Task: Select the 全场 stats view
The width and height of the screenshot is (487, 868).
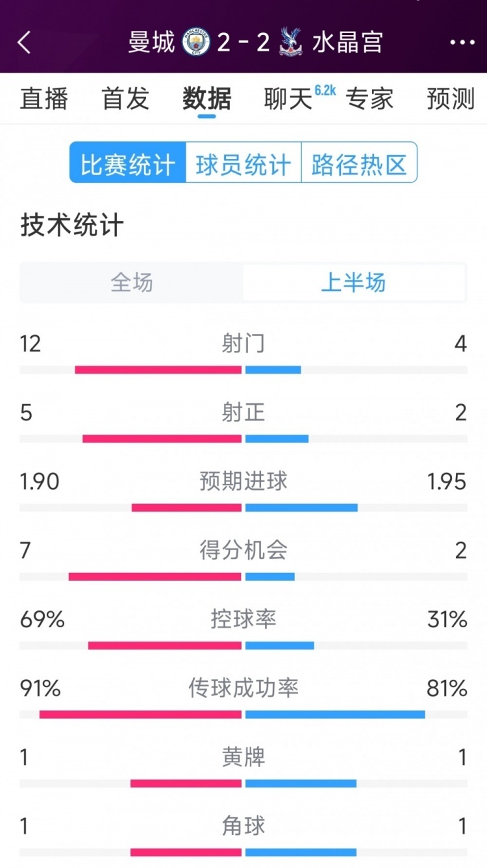Action: (x=132, y=283)
